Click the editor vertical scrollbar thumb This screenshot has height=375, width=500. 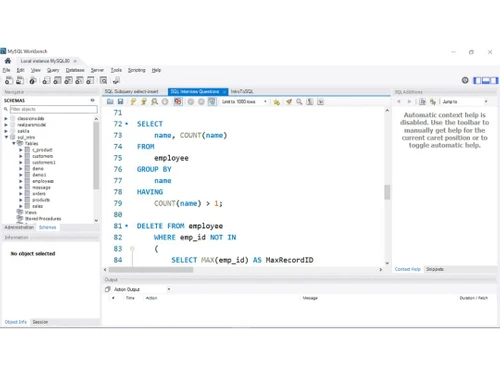(x=387, y=192)
